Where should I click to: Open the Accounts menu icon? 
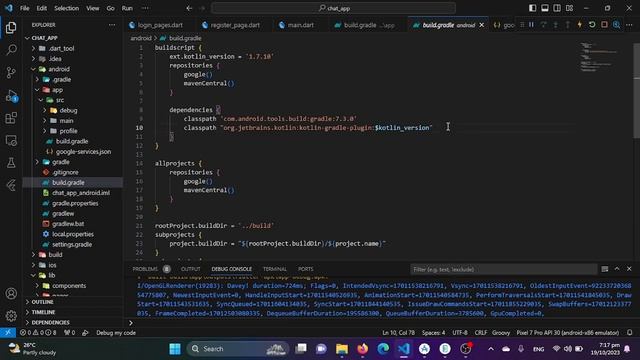tap(11, 293)
